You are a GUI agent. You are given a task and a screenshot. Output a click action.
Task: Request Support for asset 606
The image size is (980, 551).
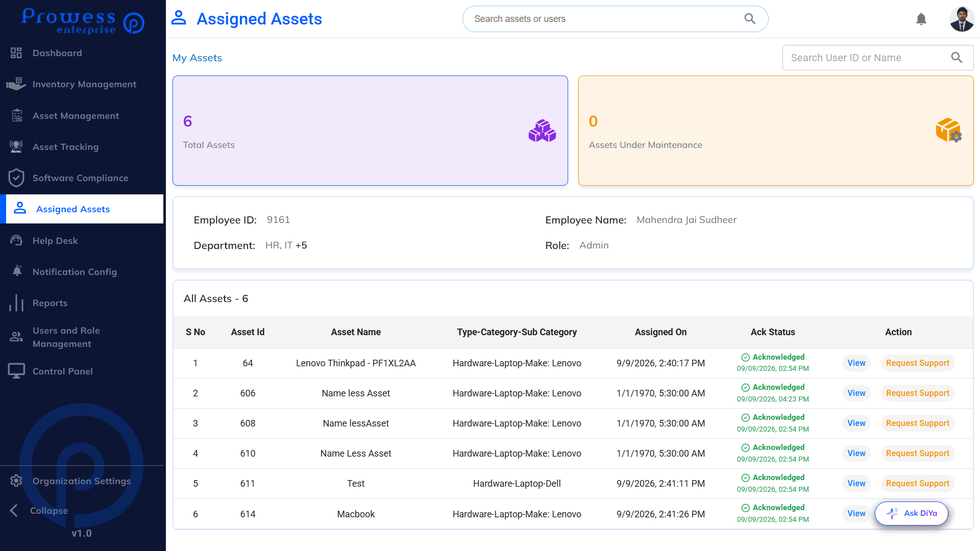click(917, 393)
